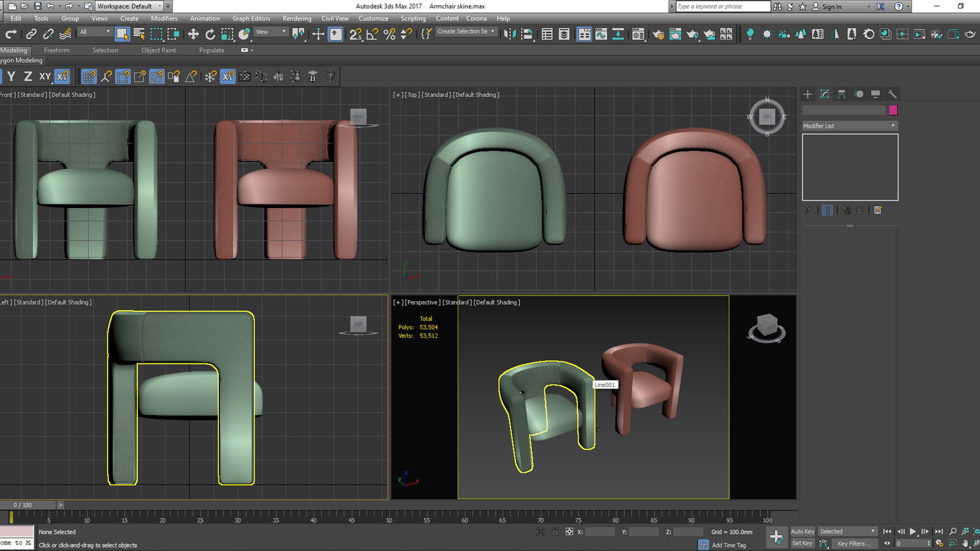
Task: Open the Sign In dropdown arrow
Action: [869, 7]
